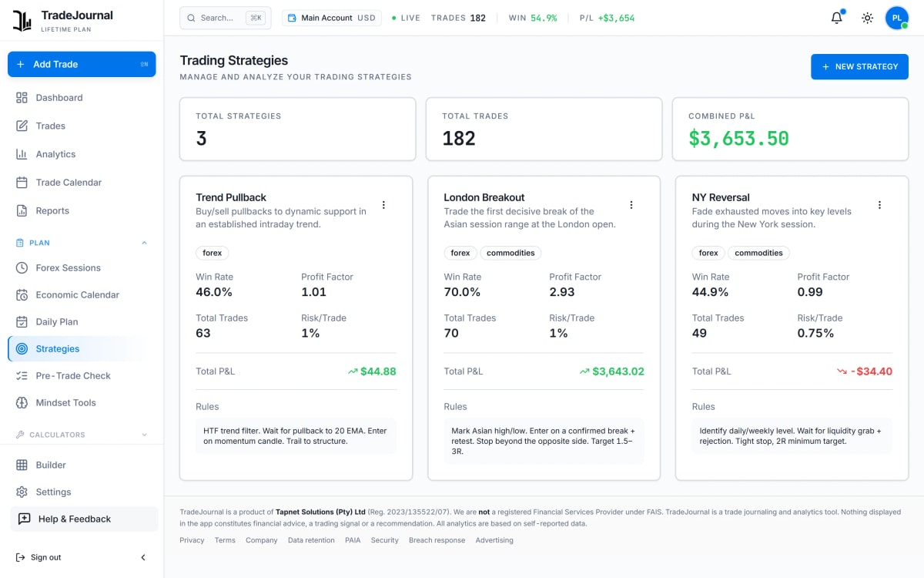The width and height of the screenshot is (924, 578).
Task: Open the Privacy footer link
Action: click(x=192, y=540)
